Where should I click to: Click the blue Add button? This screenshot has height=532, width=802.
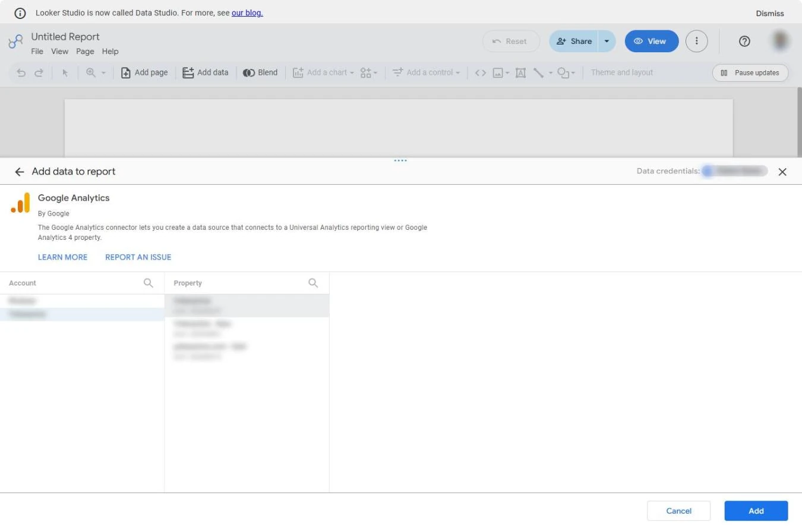tap(756, 511)
